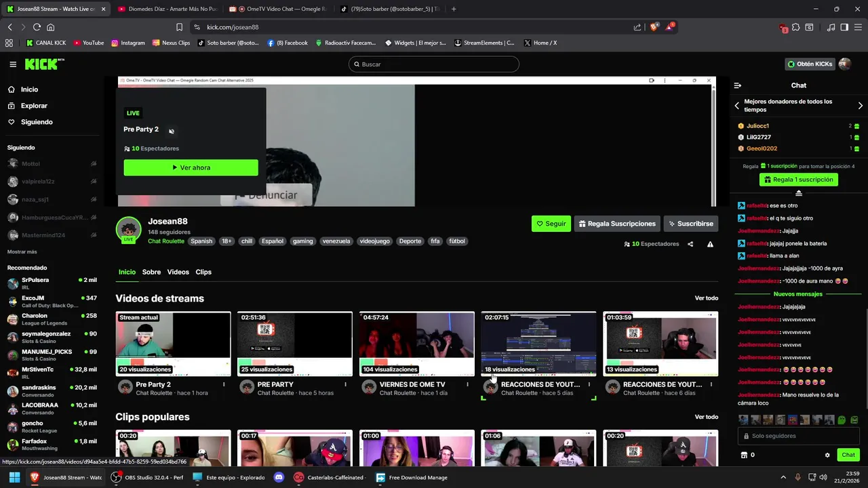This screenshot has width=868, height=488.
Task: Click the share stream icon
Action: point(690,244)
